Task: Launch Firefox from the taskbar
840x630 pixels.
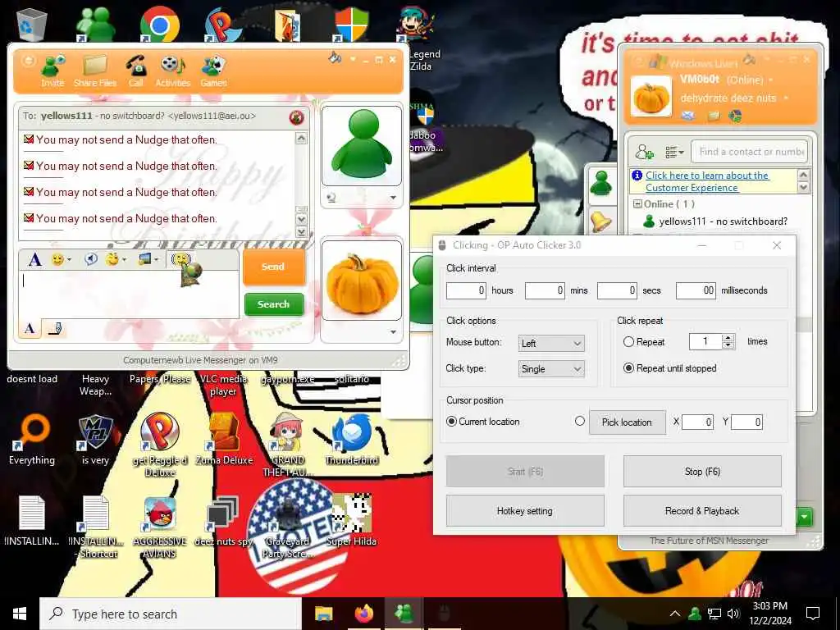Action: 363,614
